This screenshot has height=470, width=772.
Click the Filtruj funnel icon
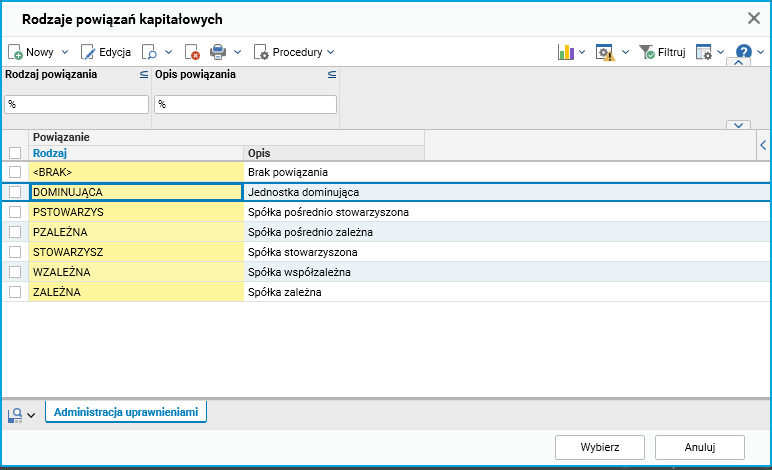[646, 52]
